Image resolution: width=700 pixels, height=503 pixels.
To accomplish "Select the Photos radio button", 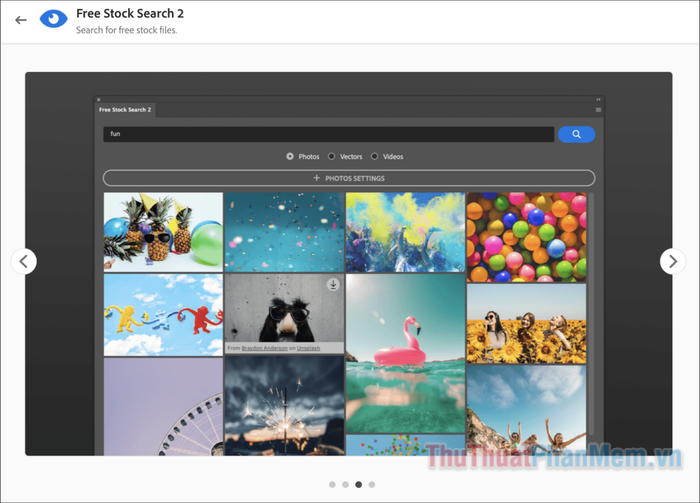I will click(x=290, y=156).
